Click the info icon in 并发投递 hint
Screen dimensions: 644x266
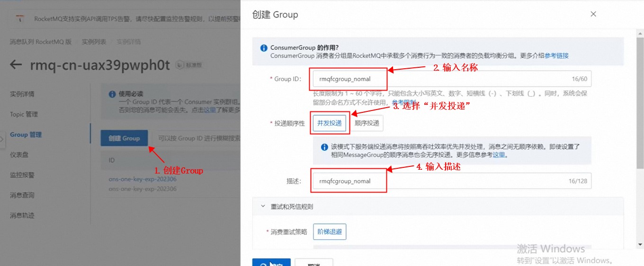coord(324,147)
